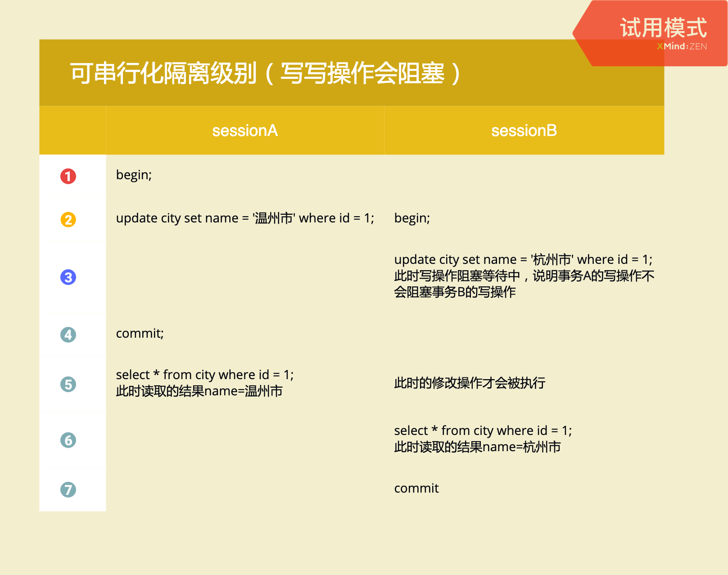The width and height of the screenshot is (728, 575).
Task: Click the update city 杭州市 statement
Action: coord(524,259)
